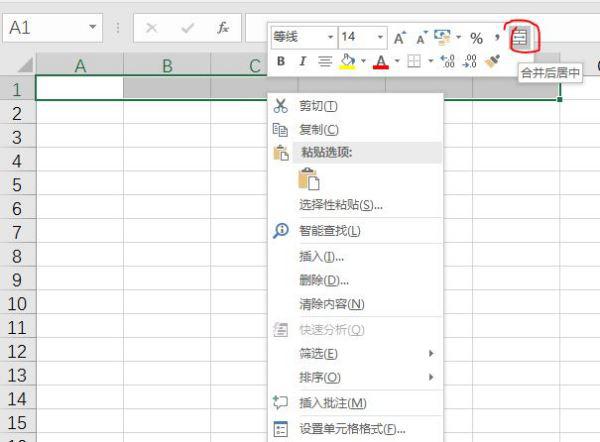Image resolution: width=600 pixels, height=442 pixels.
Task: Click 插入批注(M) menu entry
Action: point(332,402)
